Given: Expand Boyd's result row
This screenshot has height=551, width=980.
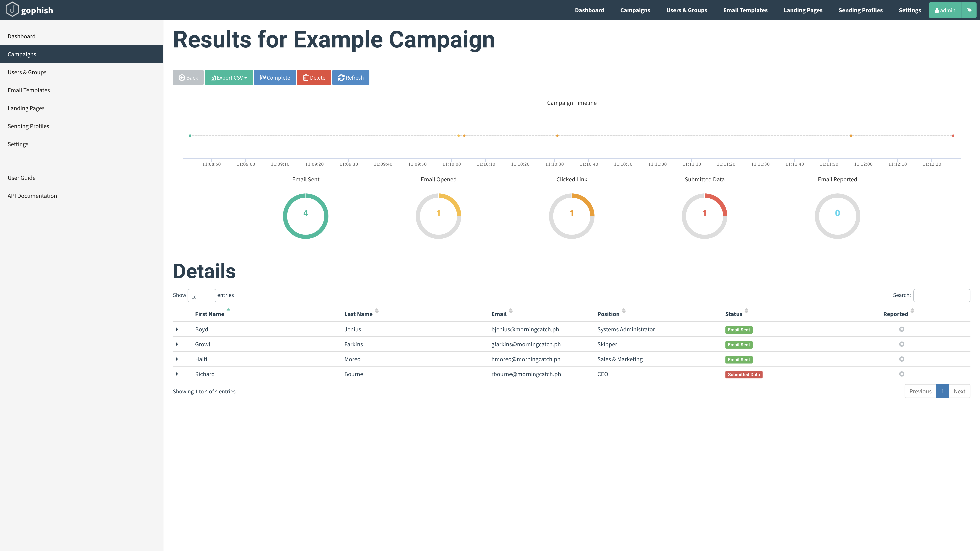Looking at the screenshot, I should coord(177,329).
